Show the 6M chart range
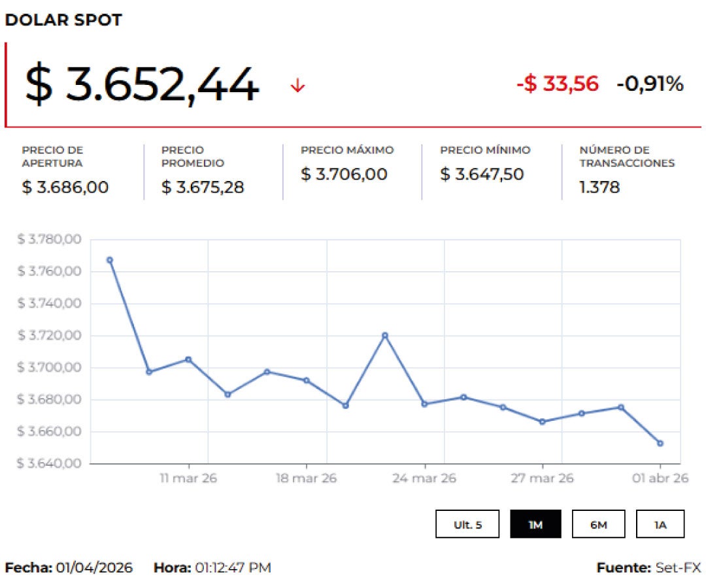Screen dimensions: 706x588 pos(598,524)
